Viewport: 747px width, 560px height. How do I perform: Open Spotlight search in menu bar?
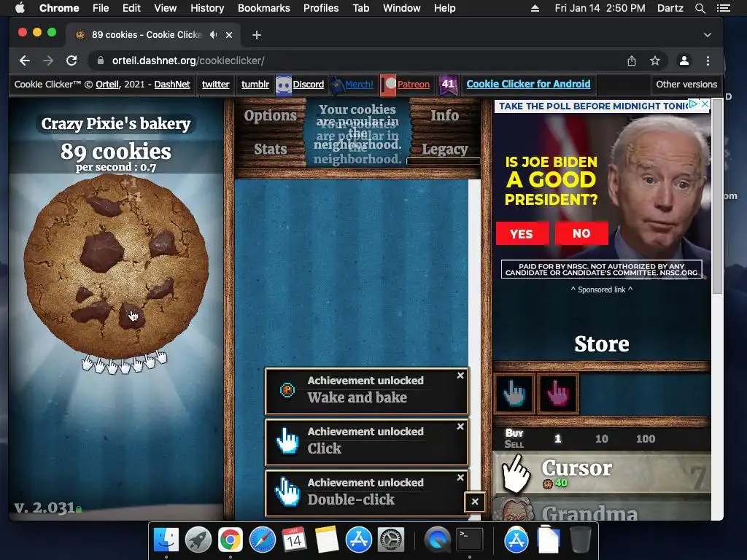tap(700, 8)
